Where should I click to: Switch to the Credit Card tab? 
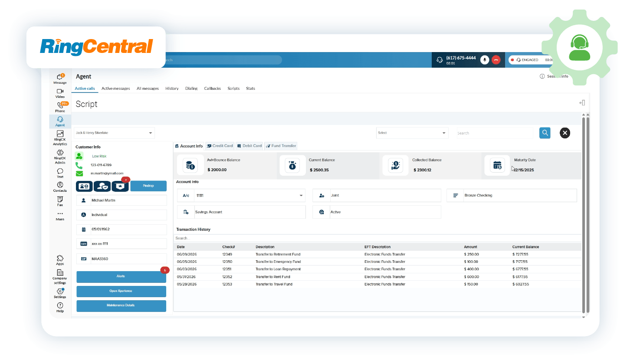tap(220, 146)
